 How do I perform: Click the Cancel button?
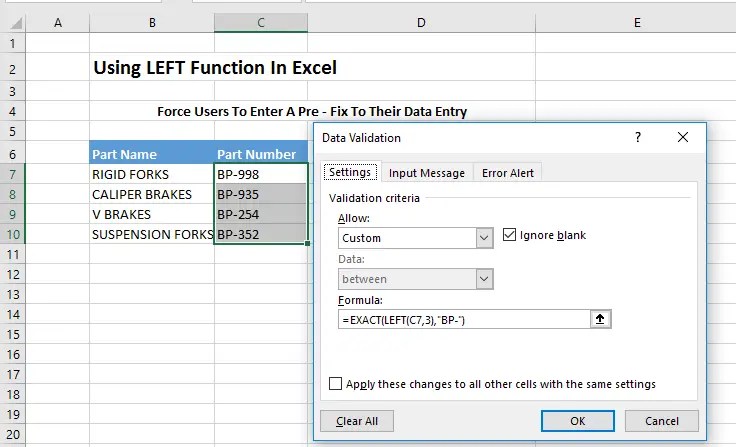tap(662, 421)
